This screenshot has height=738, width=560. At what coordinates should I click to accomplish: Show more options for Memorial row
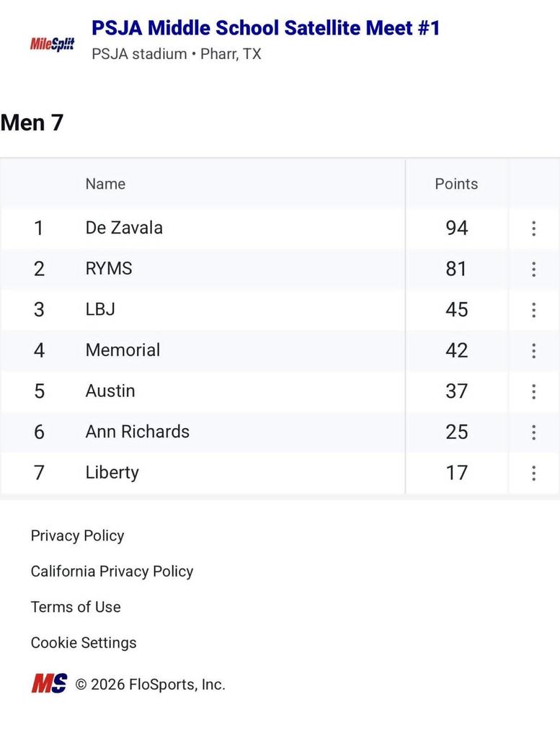point(533,351)
